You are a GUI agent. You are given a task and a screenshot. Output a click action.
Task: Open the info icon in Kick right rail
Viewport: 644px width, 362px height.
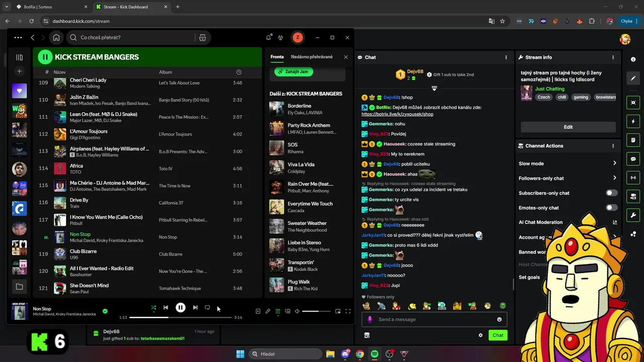[633, 59]
